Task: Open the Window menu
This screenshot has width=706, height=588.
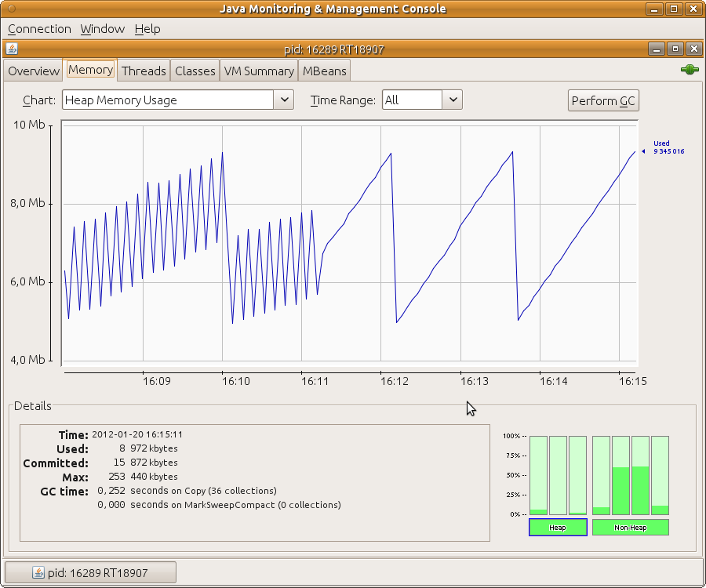Action: (x=102, y=29)
